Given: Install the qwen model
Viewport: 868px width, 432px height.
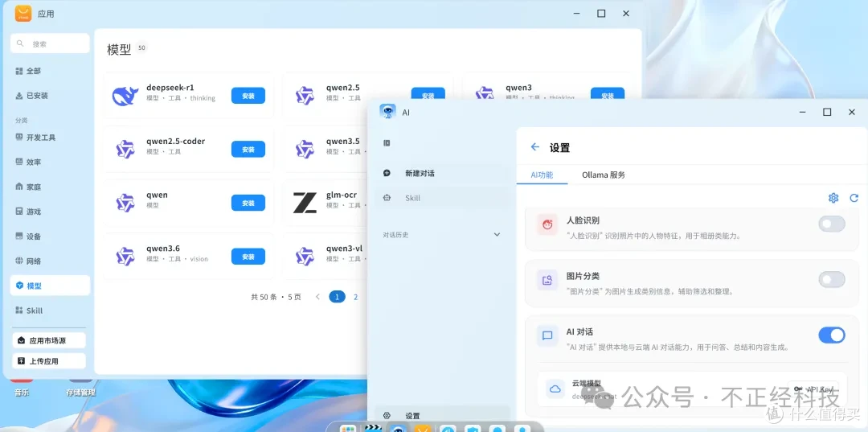Looking at the screenshot, I should click(x=248, y=203).
